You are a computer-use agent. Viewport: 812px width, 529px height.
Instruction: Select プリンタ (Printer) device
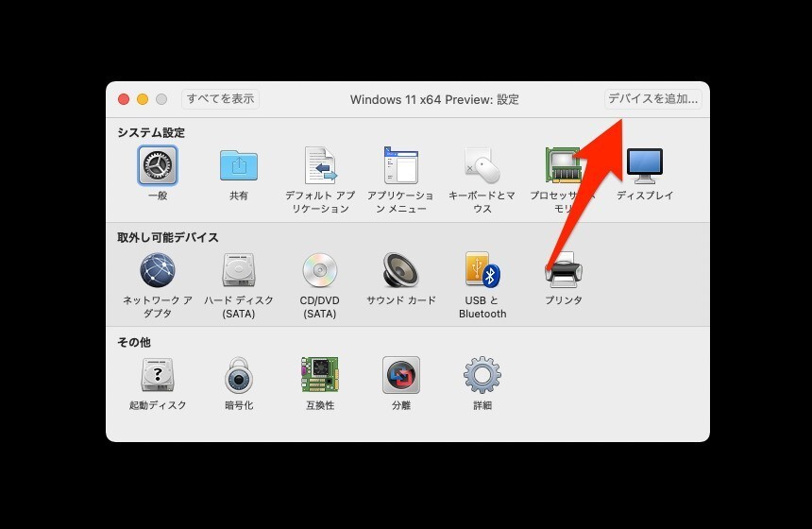(564, 270)
